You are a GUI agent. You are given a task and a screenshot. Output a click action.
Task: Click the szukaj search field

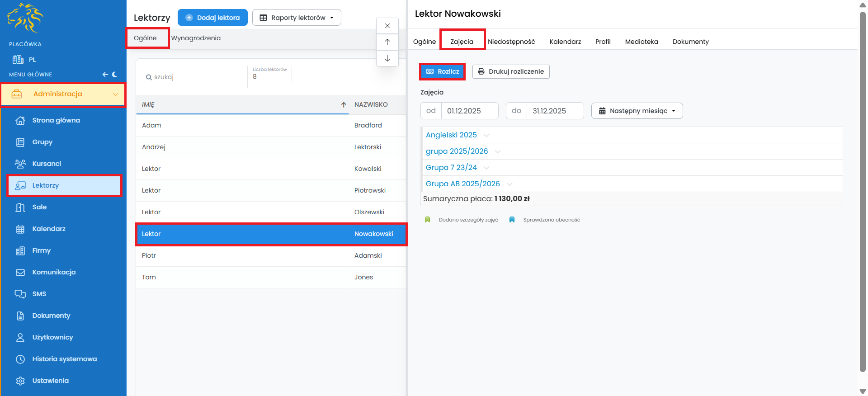coord(194,77)
